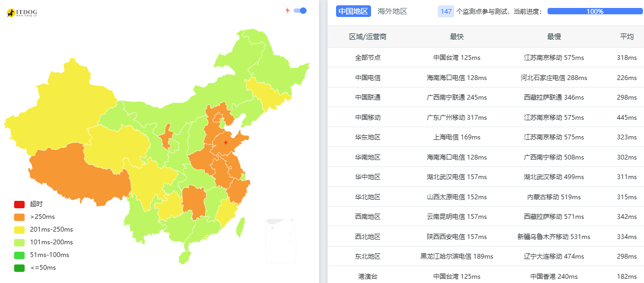
Task: Click the lightning marker on Shandong province
Action: coord(226,143)
